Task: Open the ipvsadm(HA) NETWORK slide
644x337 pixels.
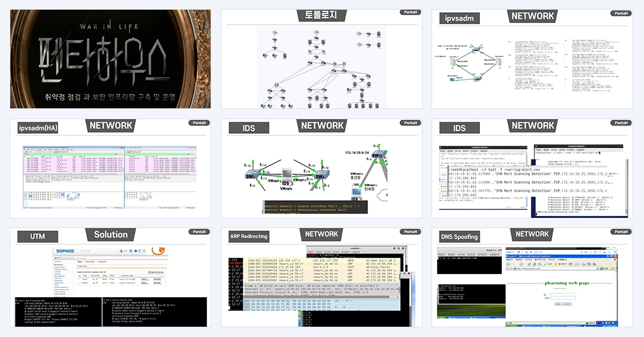Action: pos(110,169)
